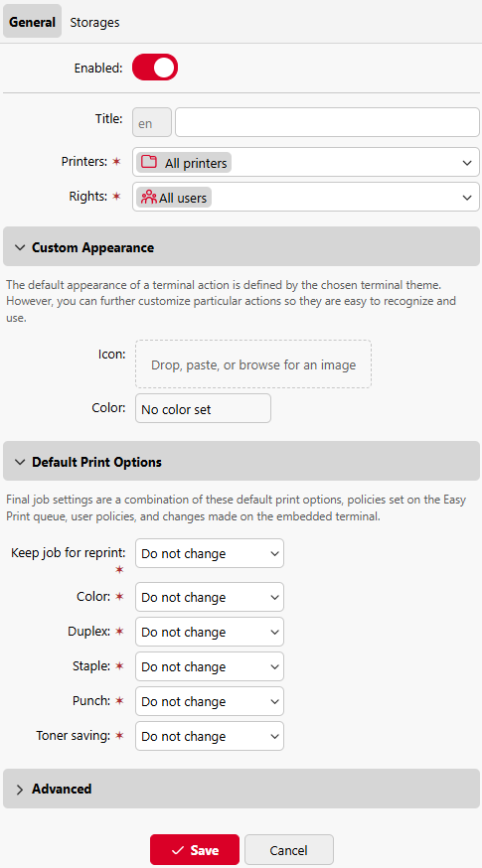Click the Title text input field

point(327,122)
